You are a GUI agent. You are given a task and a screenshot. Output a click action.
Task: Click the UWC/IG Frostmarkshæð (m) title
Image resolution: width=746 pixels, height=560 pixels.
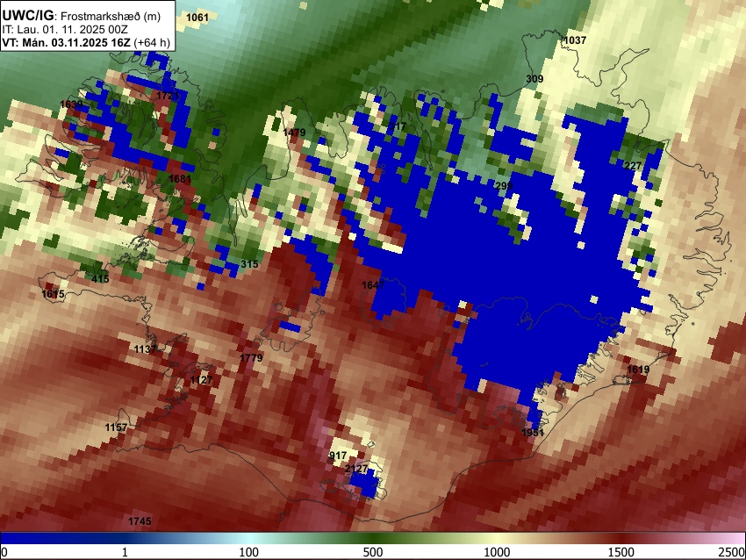pos(82,16)
